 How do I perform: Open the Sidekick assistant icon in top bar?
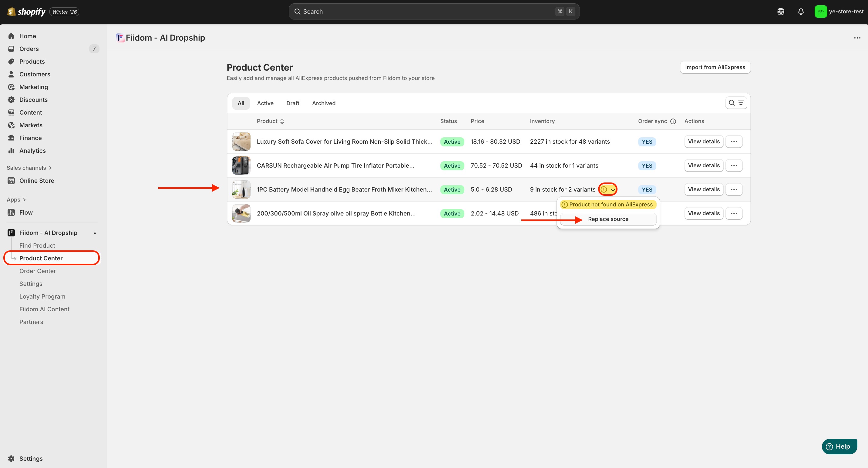tap(781, 12)
